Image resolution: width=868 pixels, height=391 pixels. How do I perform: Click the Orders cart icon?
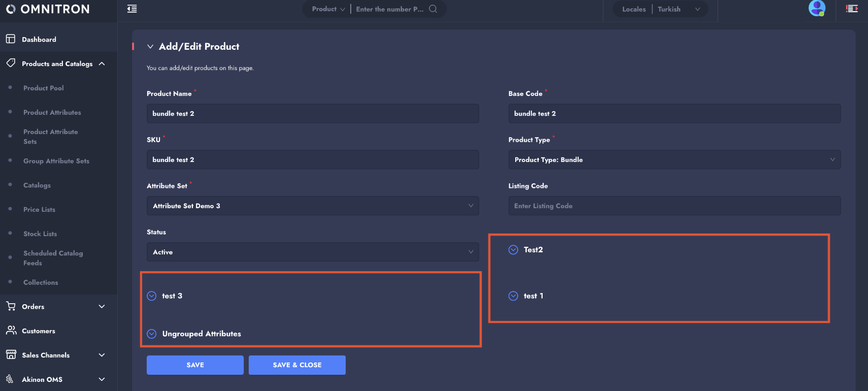click(11, 306)
